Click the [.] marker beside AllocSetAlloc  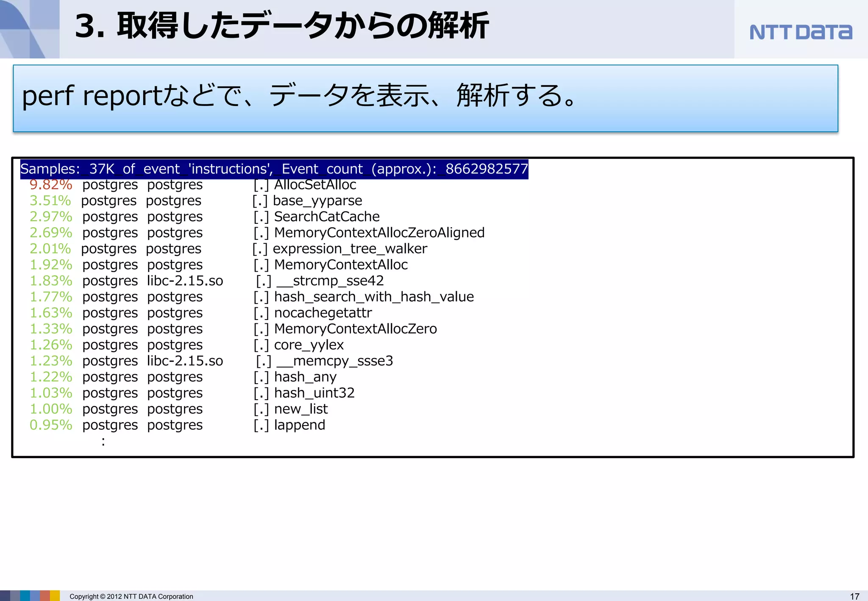[x=261, y=185]
